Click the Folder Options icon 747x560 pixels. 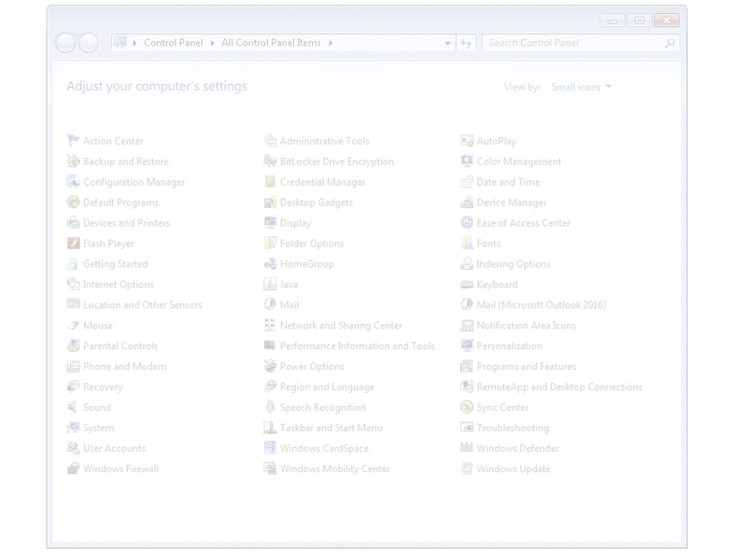[x=270, y=243]
